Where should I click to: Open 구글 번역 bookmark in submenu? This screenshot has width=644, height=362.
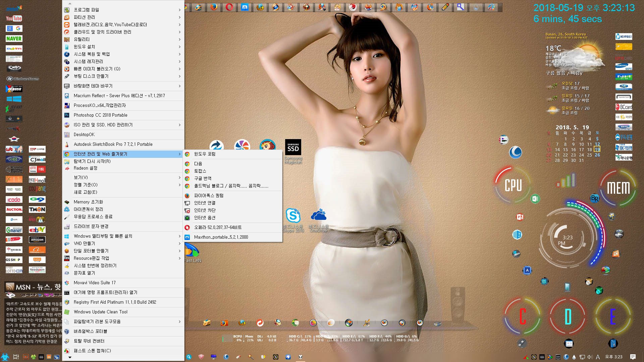tap(233, 178)
